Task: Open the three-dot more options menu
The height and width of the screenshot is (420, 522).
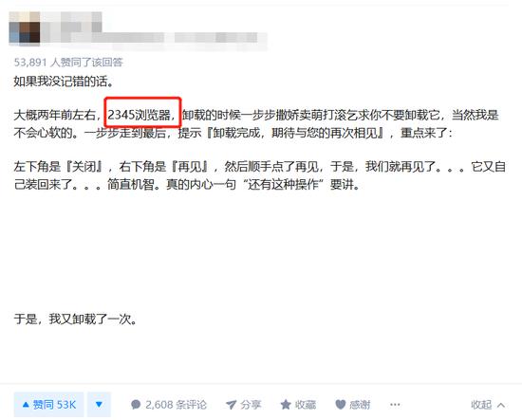Action: coord(395,405)
